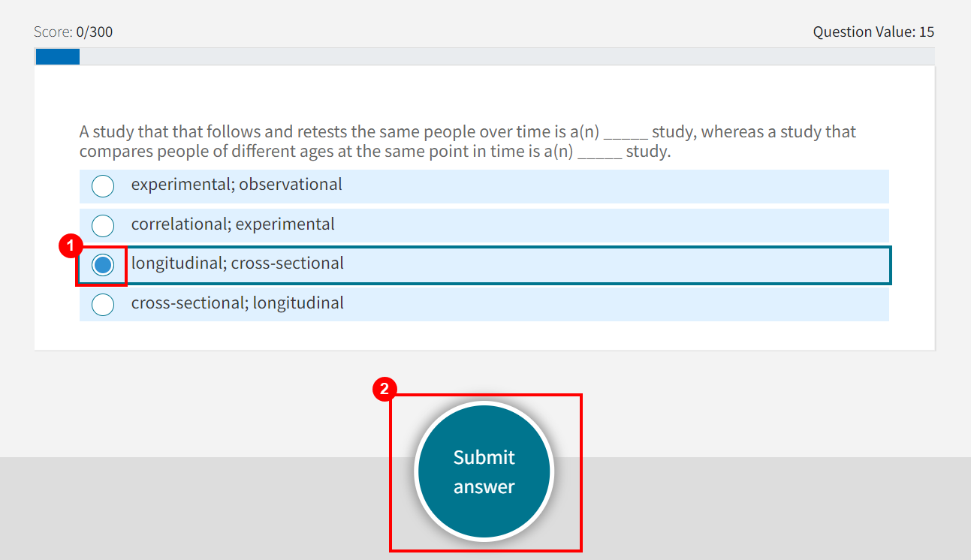The width and height of the screenshot is (971, 560).
Task: Click the highlighted longitudinal; cross-sectional answer row
Action: pyautogui.click(x=451, y=264)
